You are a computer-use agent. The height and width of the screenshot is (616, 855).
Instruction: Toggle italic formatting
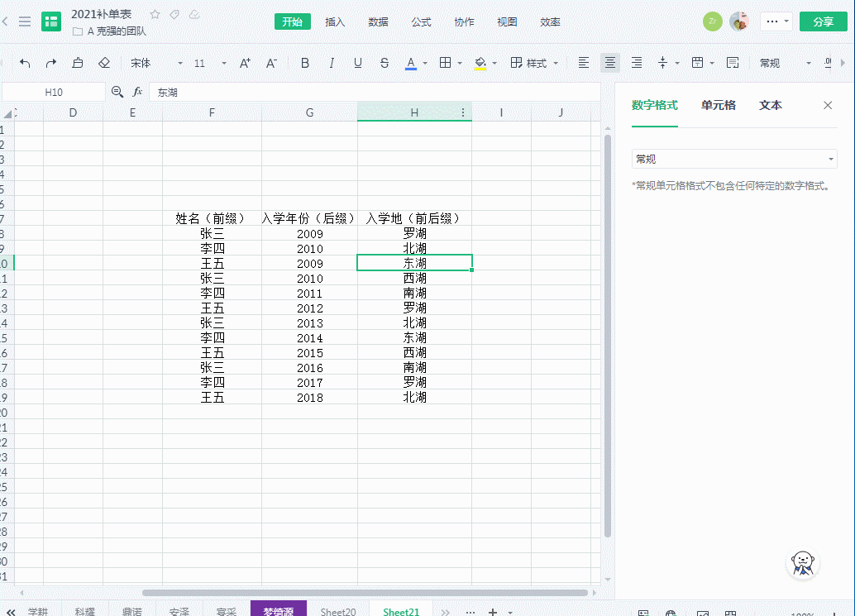[331, 63]
